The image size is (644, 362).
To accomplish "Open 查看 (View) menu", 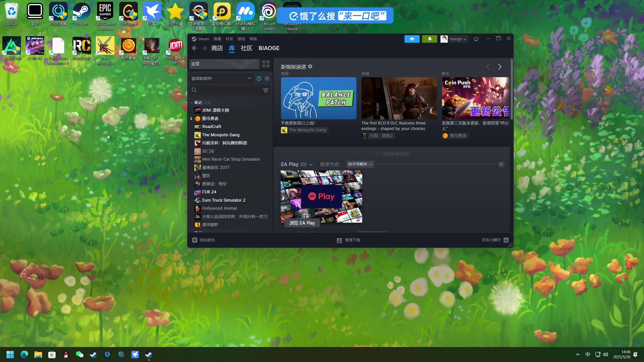I will coord(217,39).
